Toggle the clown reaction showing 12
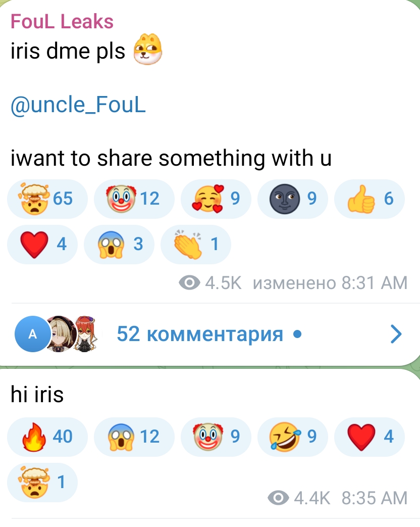The width and height of the screenshot is (420, 527). tap(133, 198)
